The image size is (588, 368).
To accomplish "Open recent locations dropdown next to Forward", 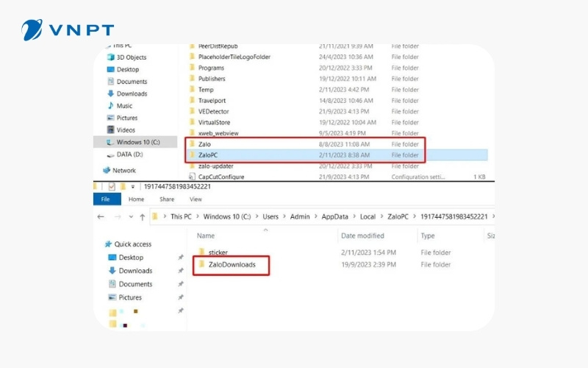I will (x=130, y=217).
